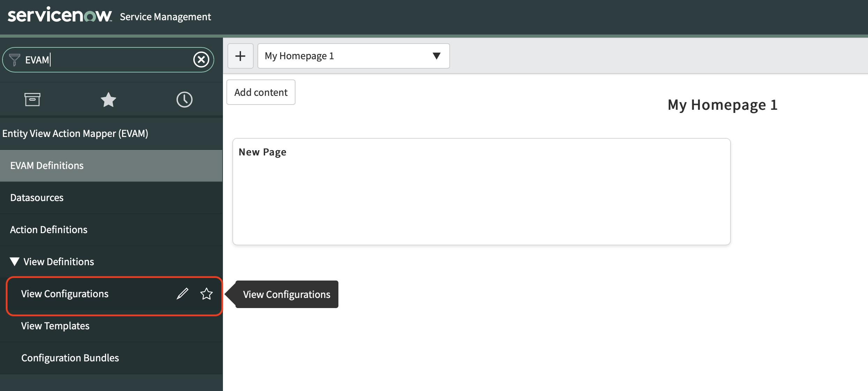Screen dimensions: 868x391
Task: Click the Add content button
Action: [261, 92]
